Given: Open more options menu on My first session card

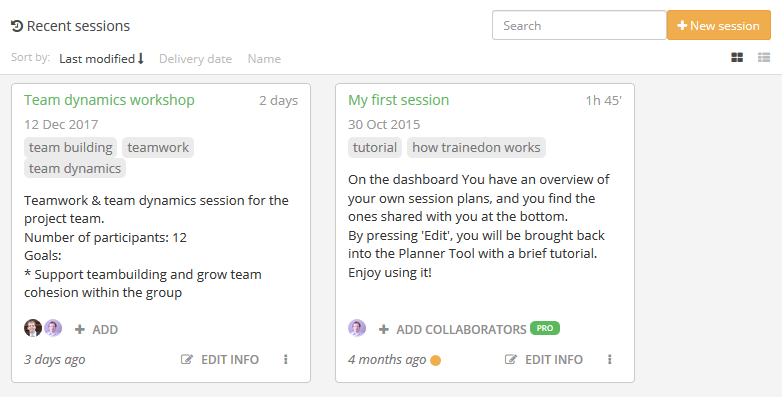Looking at the screenshot, I should pos(609,359).
